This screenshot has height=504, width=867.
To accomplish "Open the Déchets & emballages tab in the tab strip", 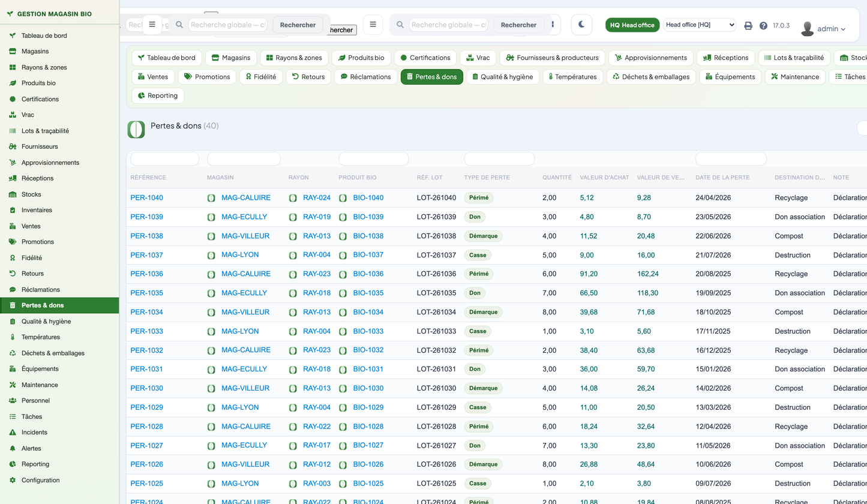I will pos(652,77).
